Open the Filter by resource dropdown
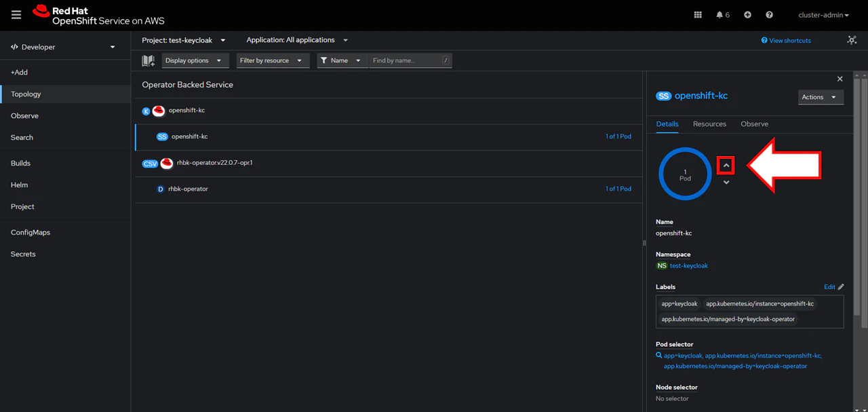 (x=273, y=60)
